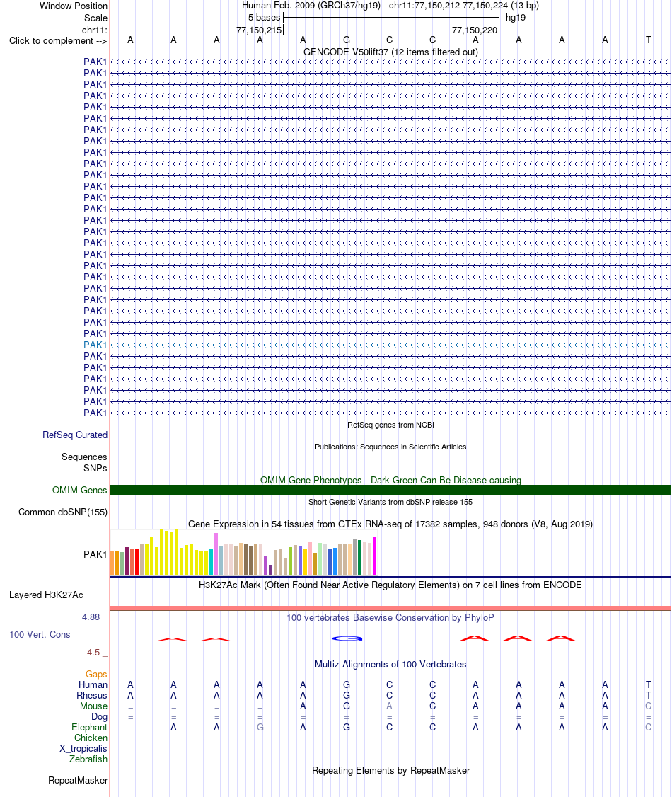Viewport: 672px width, 797px height.
Task: Click the T base in the complement row
Action: pyautogui.click(x=648, y=40)
